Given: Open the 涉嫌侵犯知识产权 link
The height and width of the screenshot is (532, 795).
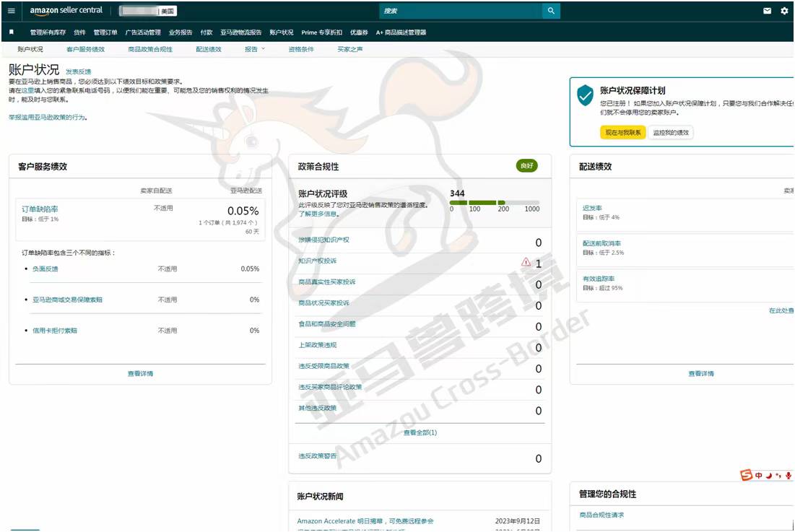Looking at the screenshot, I should click(x=323, y=240).
